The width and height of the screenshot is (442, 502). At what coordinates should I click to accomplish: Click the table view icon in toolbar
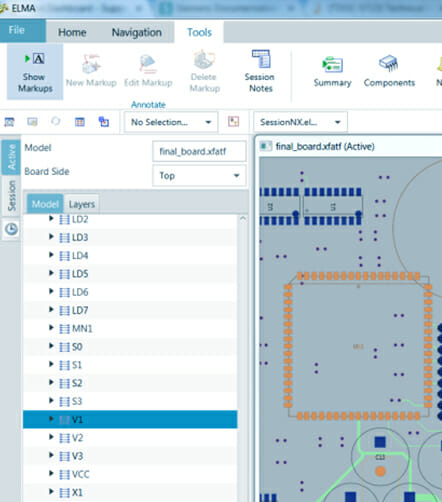(x=80, y=122)
